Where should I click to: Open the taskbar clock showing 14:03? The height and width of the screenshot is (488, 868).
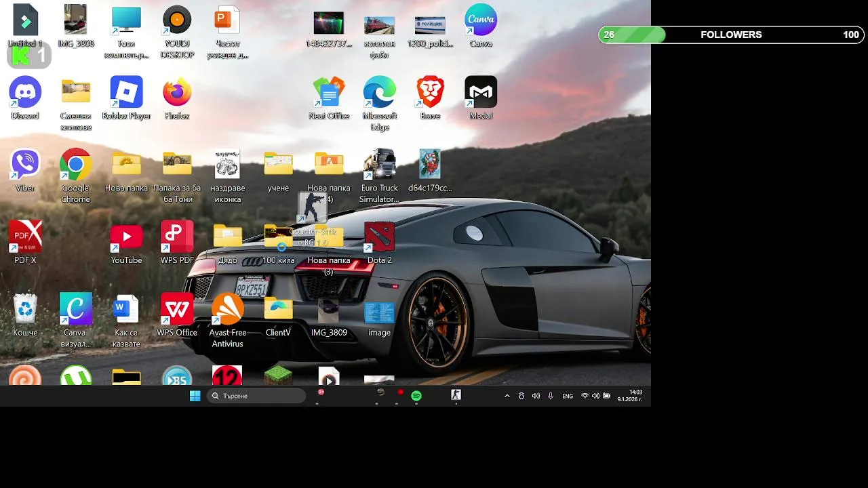click(x=630, y=396)
